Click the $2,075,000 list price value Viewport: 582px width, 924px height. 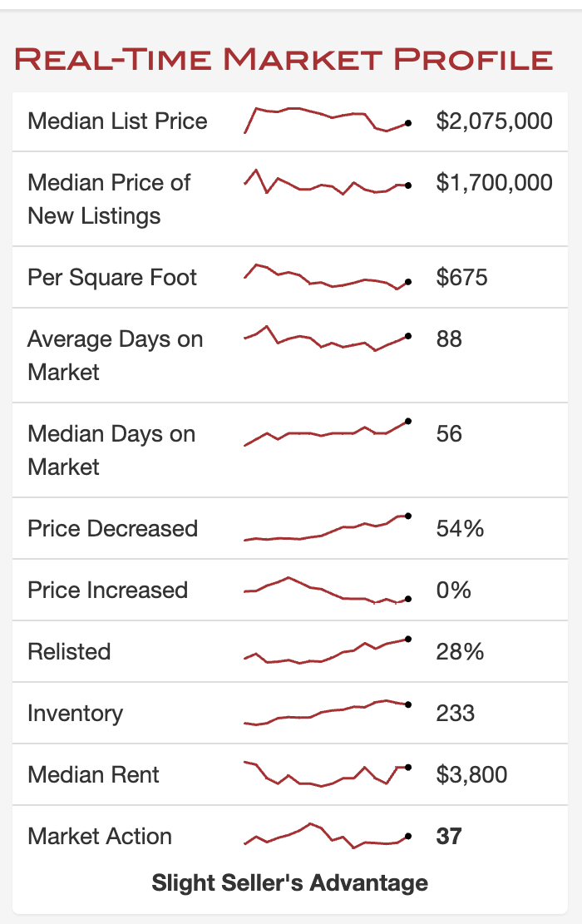pos(494,121)
